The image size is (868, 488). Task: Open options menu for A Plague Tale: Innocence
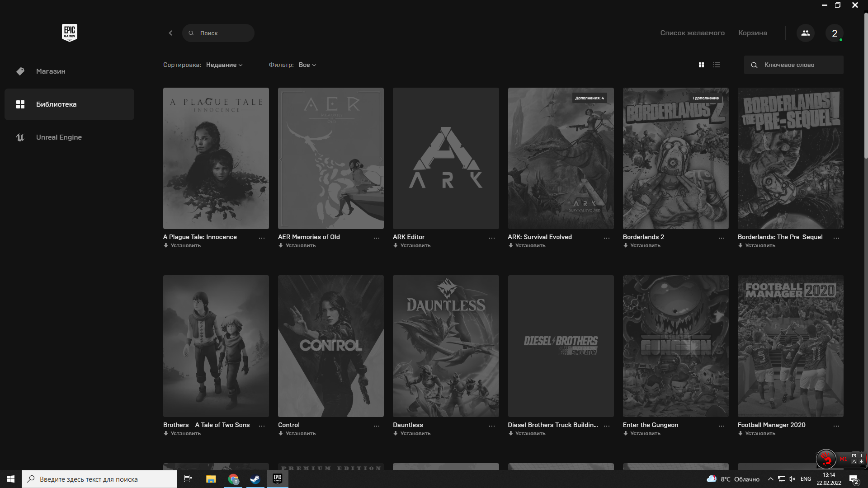coord(262,238)
